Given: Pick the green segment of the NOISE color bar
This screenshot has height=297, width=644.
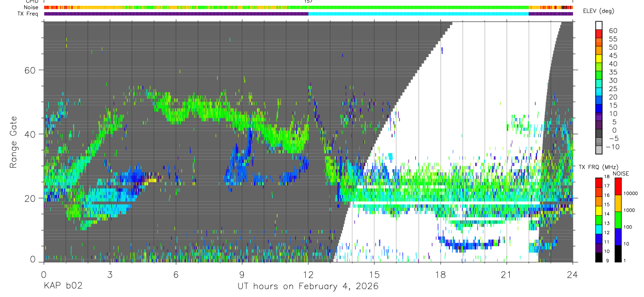Looking at the screenshot, I should point(618,220).
